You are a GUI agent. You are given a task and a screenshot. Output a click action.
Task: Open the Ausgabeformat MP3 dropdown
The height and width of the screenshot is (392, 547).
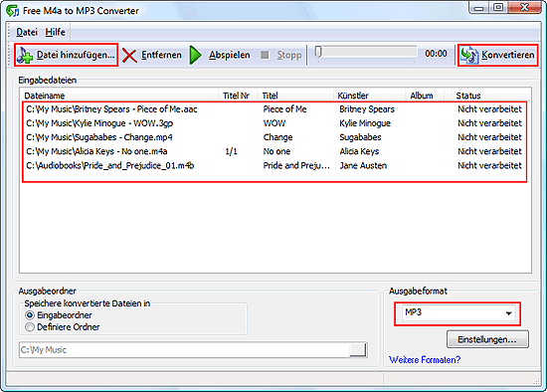click(x=457, y=313)
